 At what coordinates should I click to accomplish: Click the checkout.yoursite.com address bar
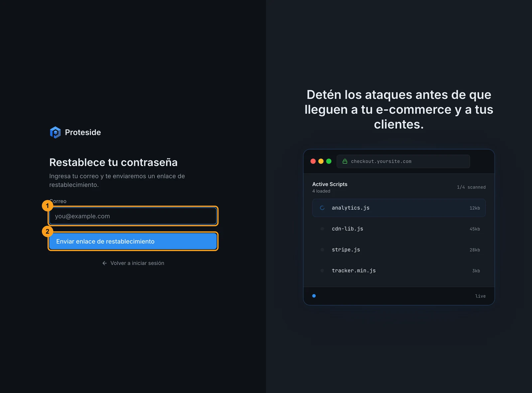(x=403, y=161)
